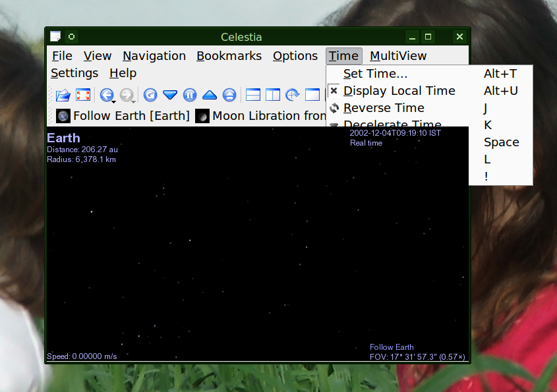
Task: Speed up time with blue up triangle
Action: pyautogui.click(x=210, y=95)
